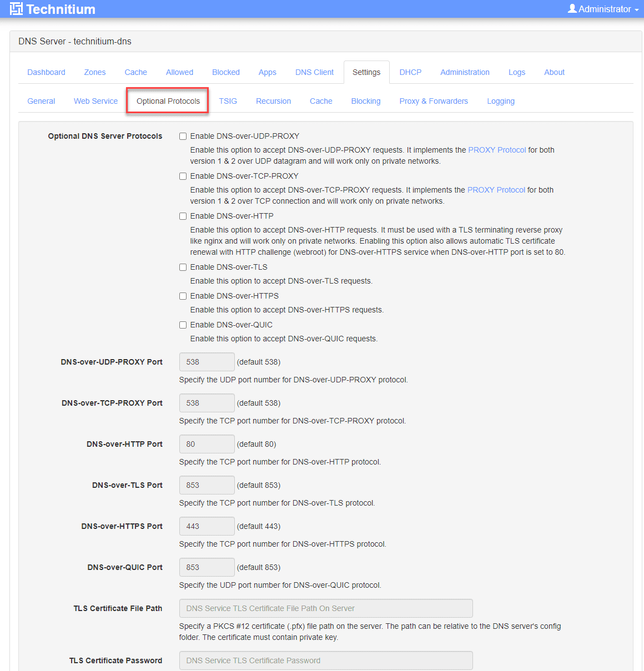
Task: Click the TLS Certificate File Path field
Action: [x=326, y=608]
